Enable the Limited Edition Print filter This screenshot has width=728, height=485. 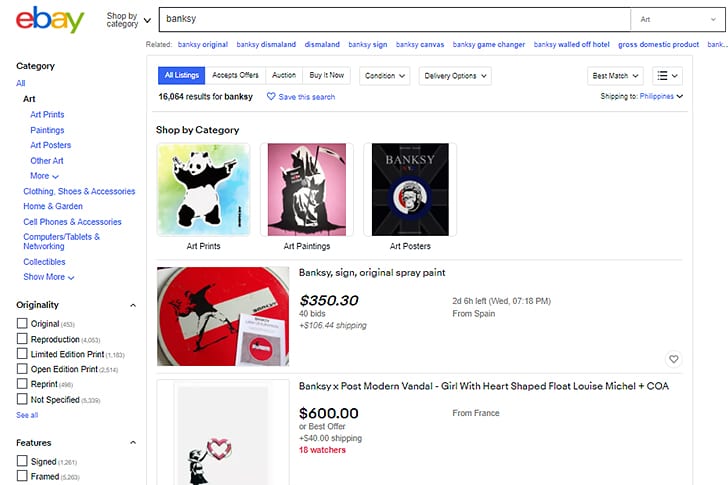[22, 354]
